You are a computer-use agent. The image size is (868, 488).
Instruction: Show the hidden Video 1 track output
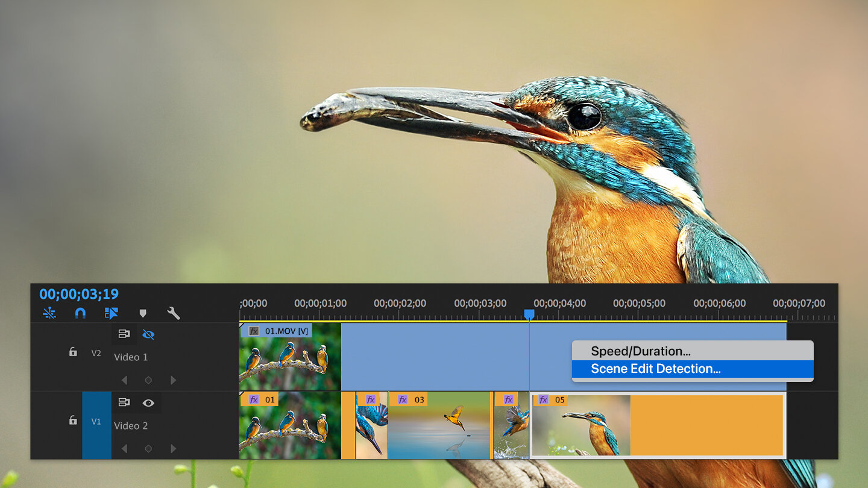pos(148,334)
